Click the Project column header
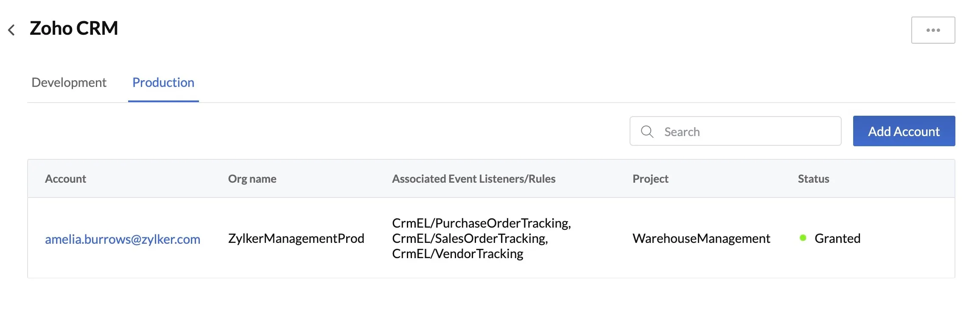The width and height of the screenshot is (980, 309). point(650,179)
